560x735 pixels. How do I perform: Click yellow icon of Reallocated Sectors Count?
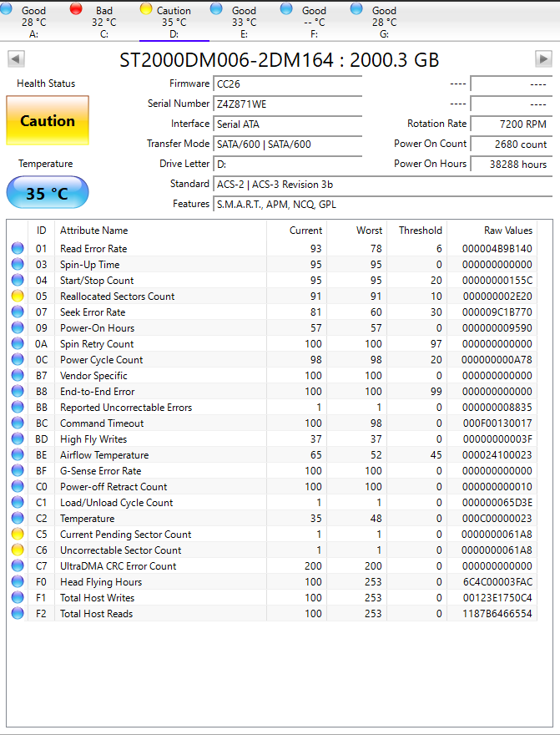(x=18, y=297)
